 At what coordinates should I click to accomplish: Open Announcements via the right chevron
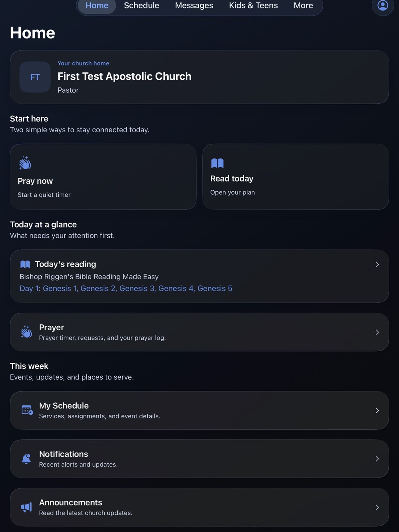click(x=377, y=507)
